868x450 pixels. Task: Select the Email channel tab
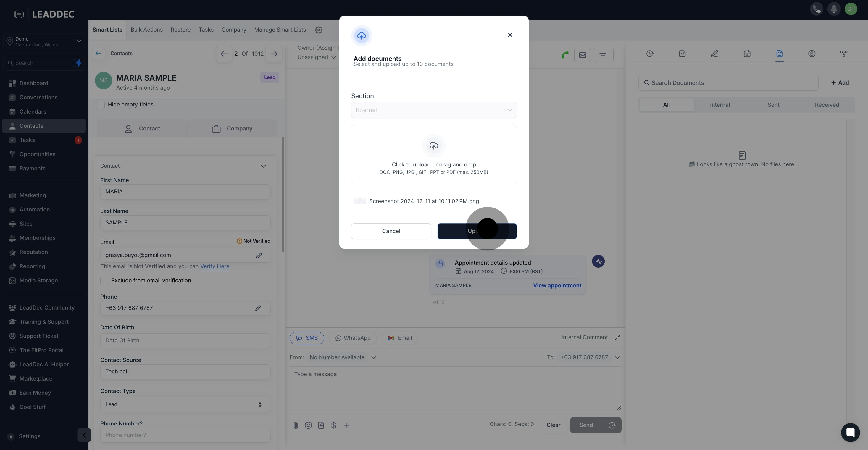click(x=400, y=338)
